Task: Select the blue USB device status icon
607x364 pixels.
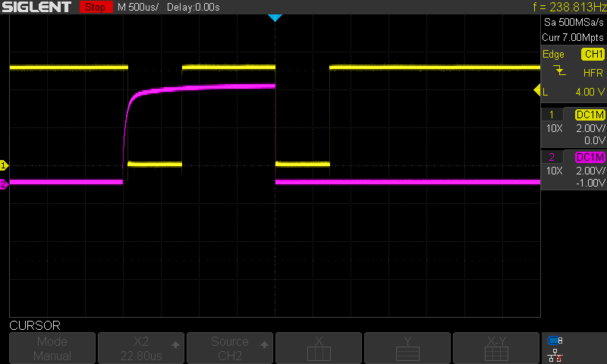Action: tap(555, 340)
